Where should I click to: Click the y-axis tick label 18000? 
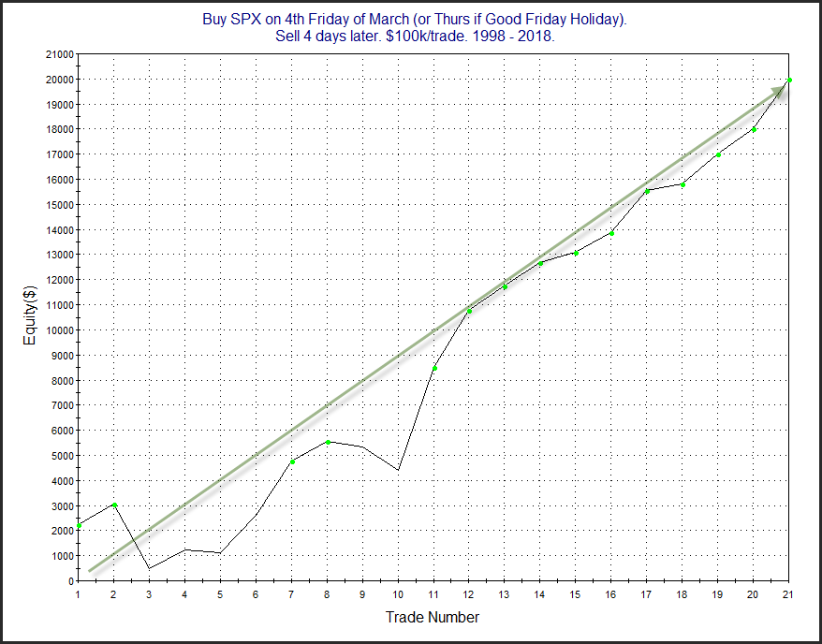(x=60, y=129)
